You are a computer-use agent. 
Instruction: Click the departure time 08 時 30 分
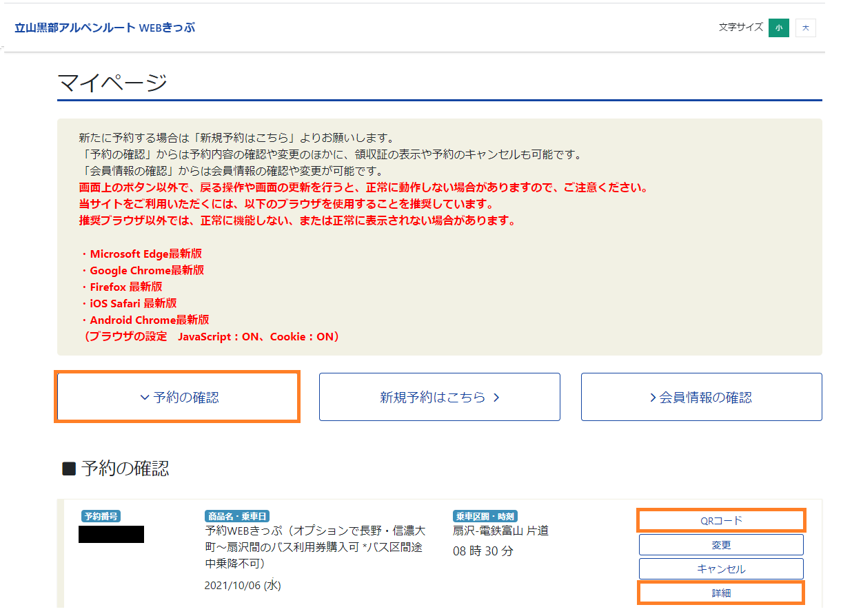pos(483,551)
